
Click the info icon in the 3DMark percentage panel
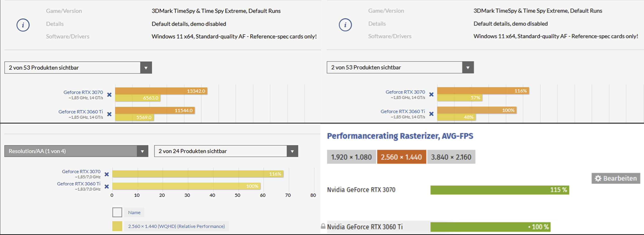[345, 25]
